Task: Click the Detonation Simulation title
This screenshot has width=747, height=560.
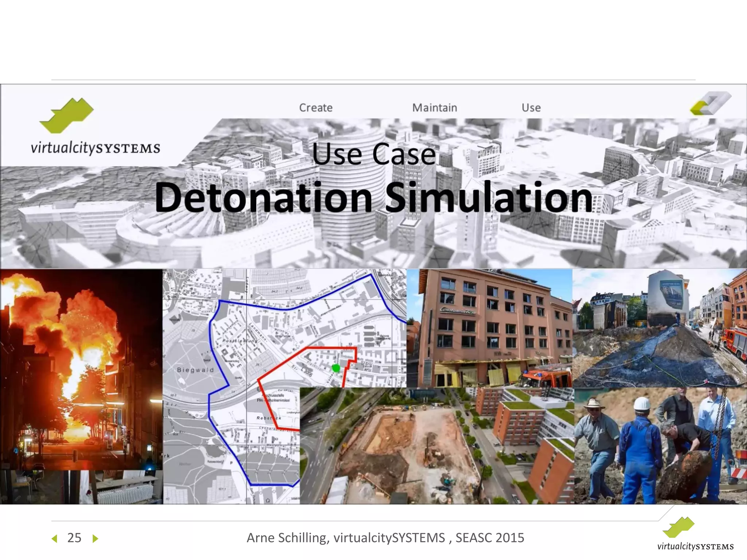Action: pos(373,197)
